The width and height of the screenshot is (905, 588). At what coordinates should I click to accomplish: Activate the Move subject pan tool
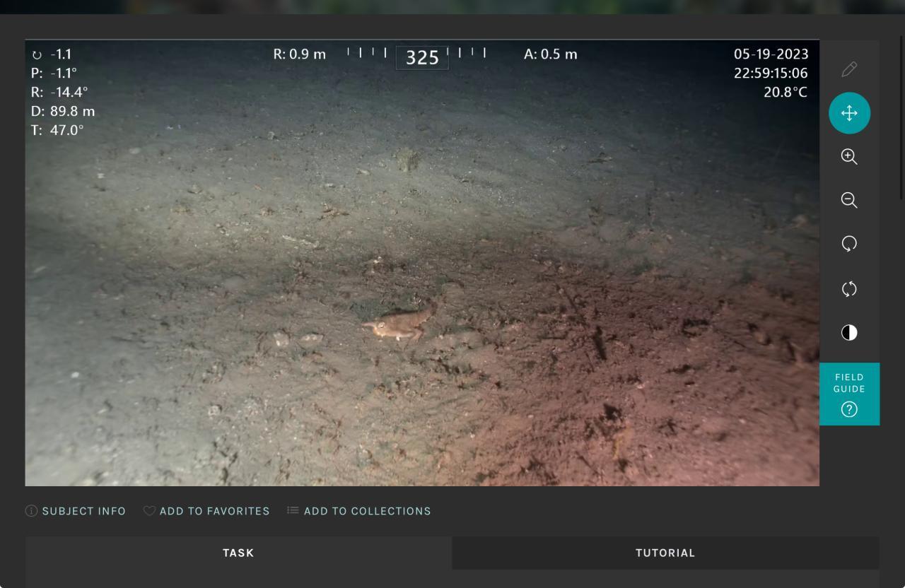click(x=849, y=113)
